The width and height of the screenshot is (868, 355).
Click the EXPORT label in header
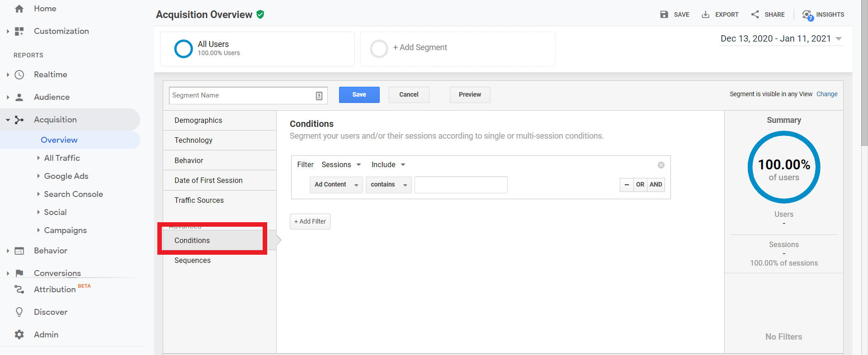[x=727, y=14]
